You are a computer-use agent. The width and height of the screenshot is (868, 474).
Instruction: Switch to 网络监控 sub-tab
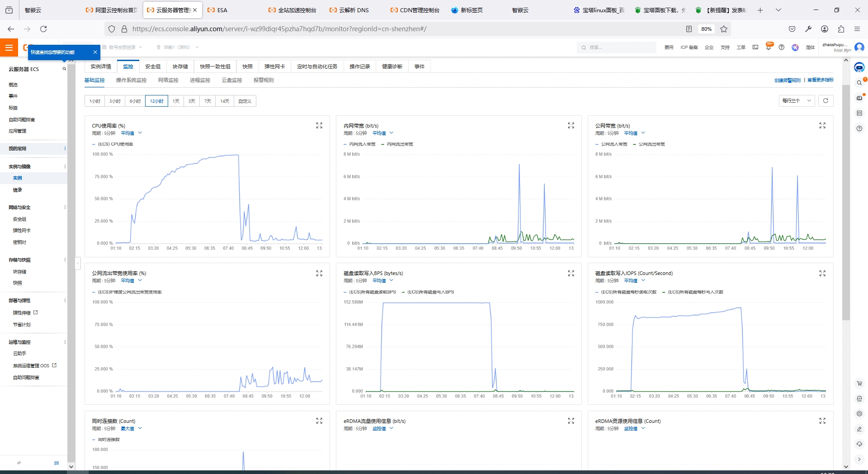point(168,80)
